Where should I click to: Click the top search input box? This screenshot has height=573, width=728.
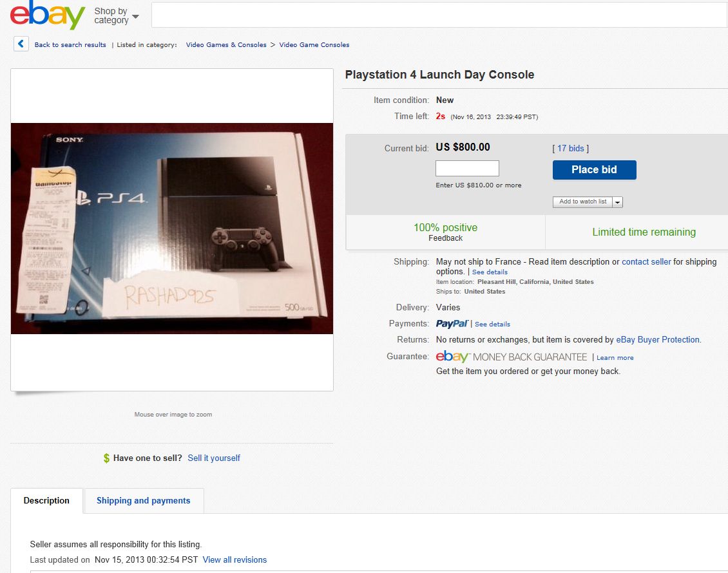tap(439, 15)
